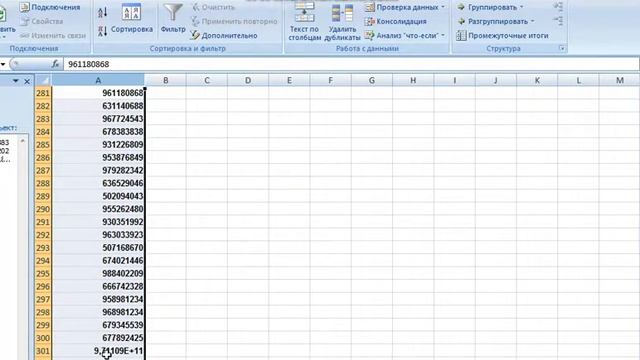Expand the Группировать dropdown arrow
Screen dimensions: 640x360
521,7
